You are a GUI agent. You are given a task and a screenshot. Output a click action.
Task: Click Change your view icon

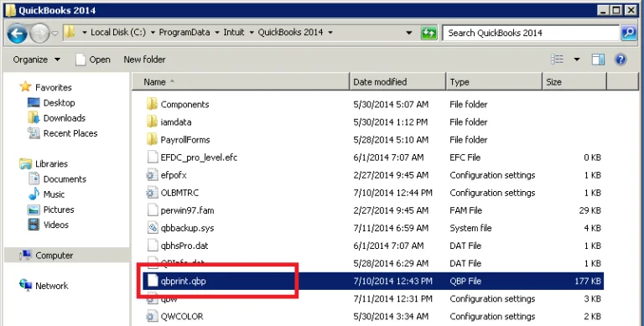tap(557, 60)
